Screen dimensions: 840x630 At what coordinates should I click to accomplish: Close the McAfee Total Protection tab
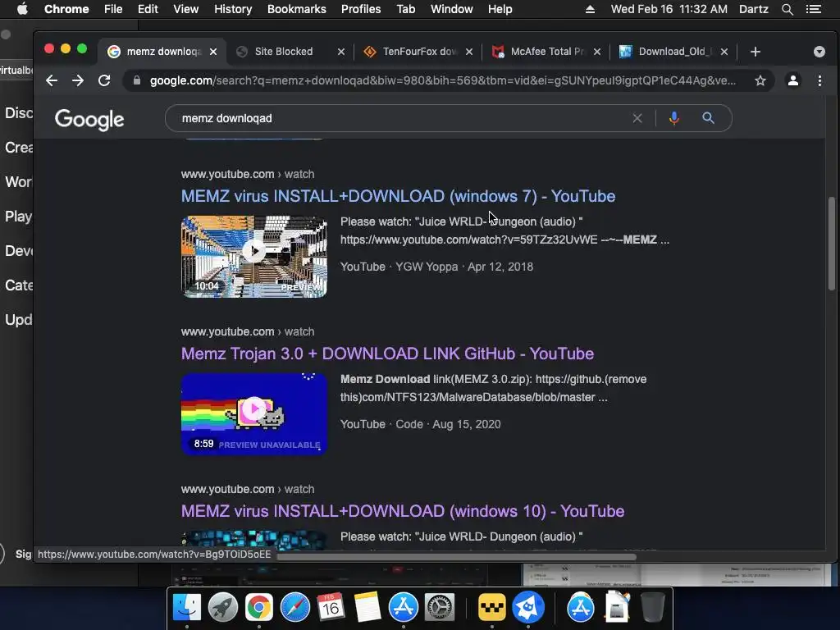pyautogui.click(x=597, y=52)
